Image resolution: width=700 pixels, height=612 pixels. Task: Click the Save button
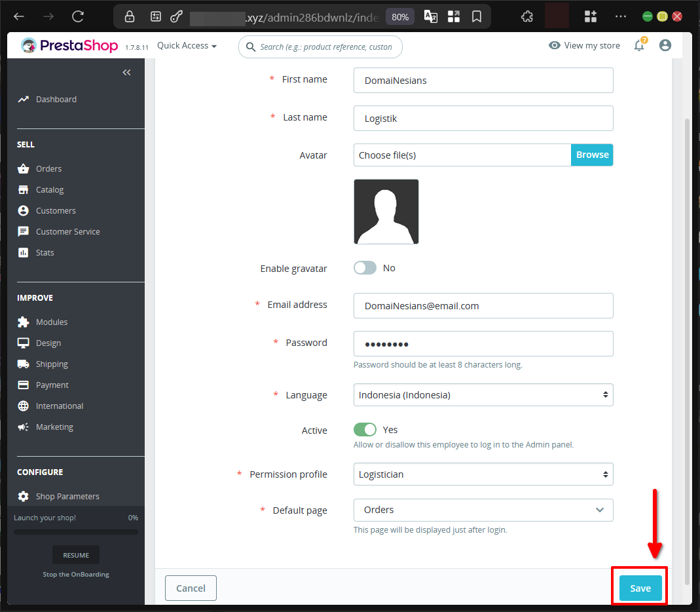(x=639, y=588)
